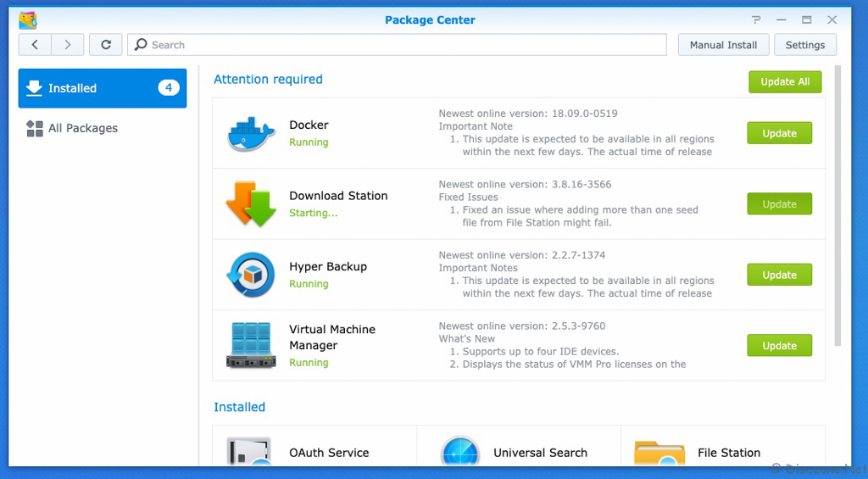This screenshot has height=479, width=868.
Task: Open the Docker package name
Action: (309, 125)
